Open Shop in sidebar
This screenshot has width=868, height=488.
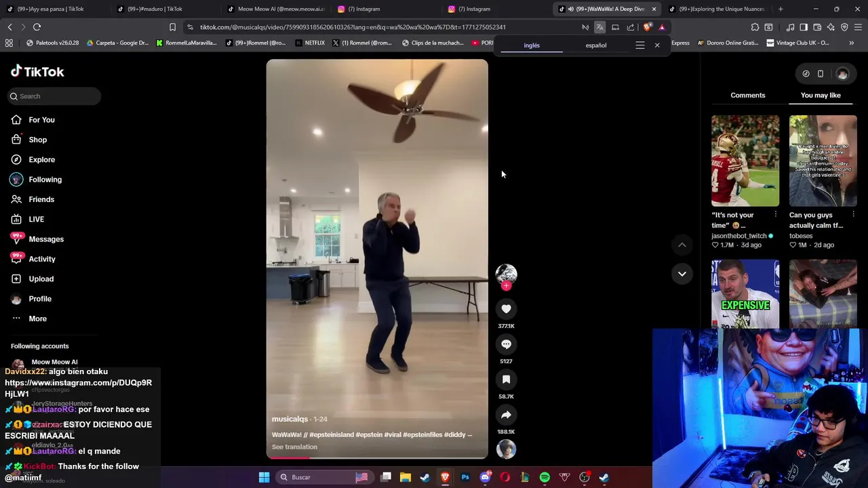(x=37, y=140)
